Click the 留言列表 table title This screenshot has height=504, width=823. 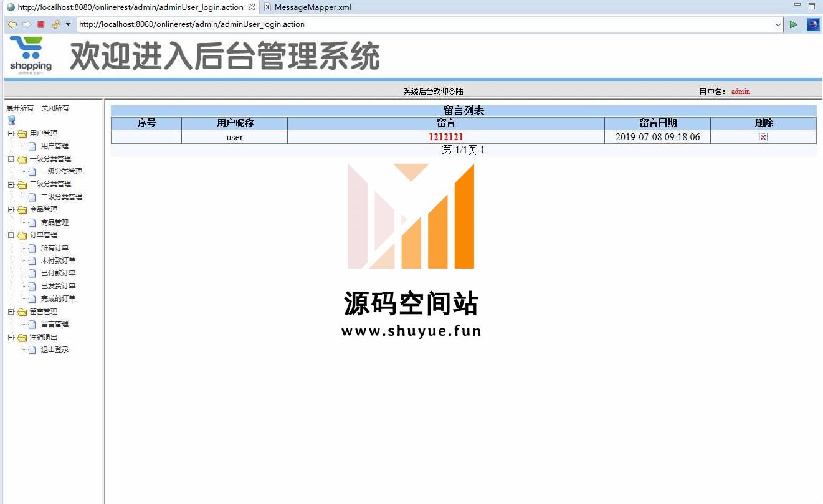(464, 111)
